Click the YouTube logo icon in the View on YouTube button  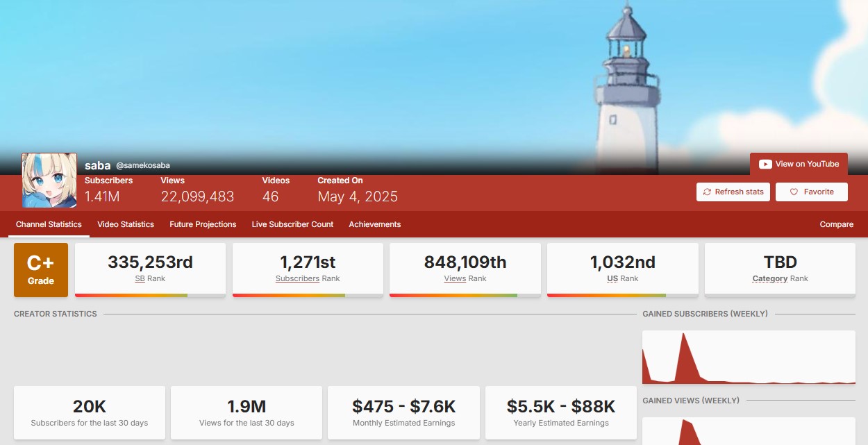[x=765, y=165]
